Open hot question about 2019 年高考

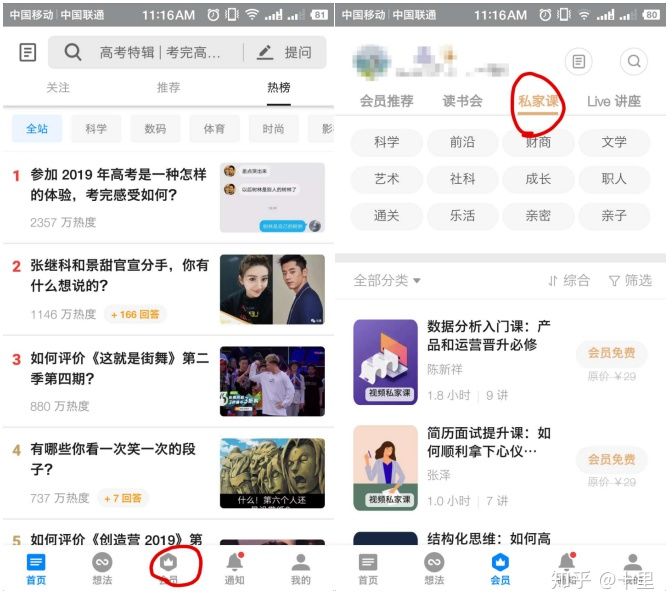tap(118, 185)
